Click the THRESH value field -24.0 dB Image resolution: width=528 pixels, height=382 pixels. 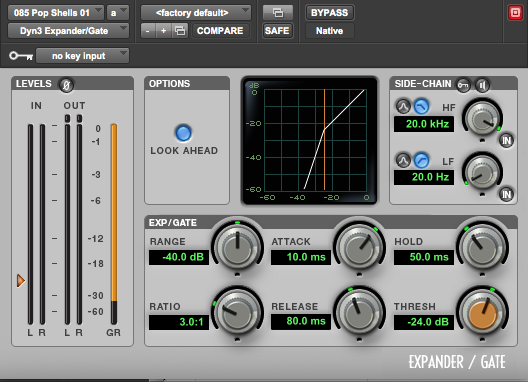(x=424, y=322)
